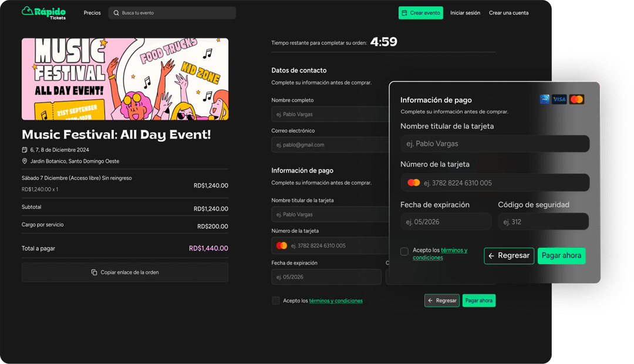Click popup Código de seguridad field
Viewport: 634px width, 364px height.
tap(544, 222)
